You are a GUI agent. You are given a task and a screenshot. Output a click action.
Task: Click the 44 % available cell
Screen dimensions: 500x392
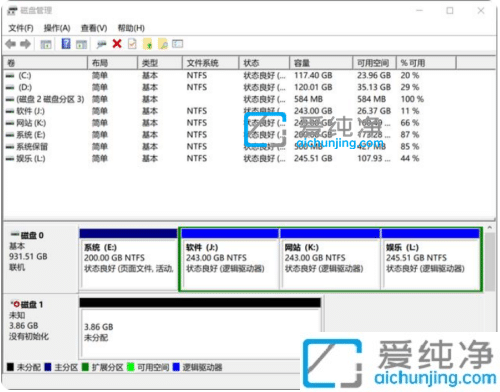(410, 159)
